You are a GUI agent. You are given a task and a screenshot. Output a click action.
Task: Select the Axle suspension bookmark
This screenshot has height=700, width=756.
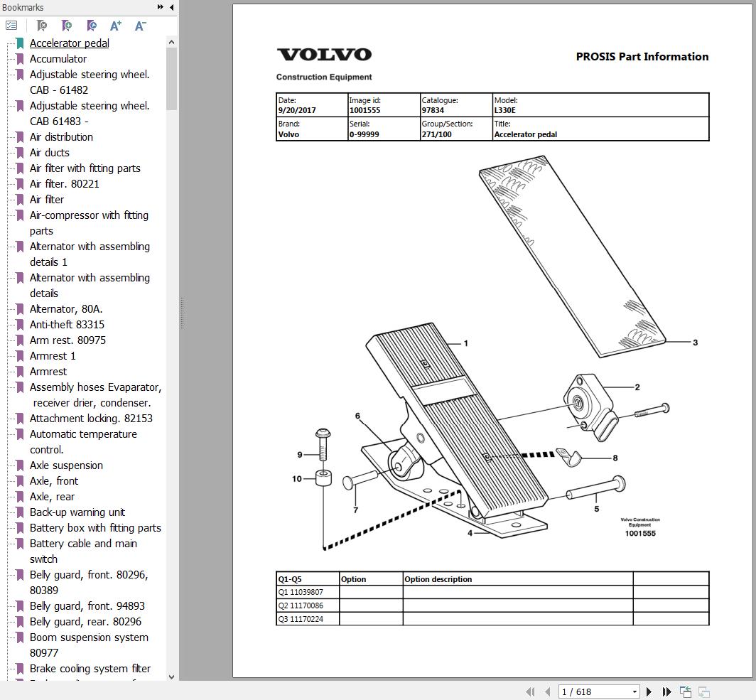66,465
